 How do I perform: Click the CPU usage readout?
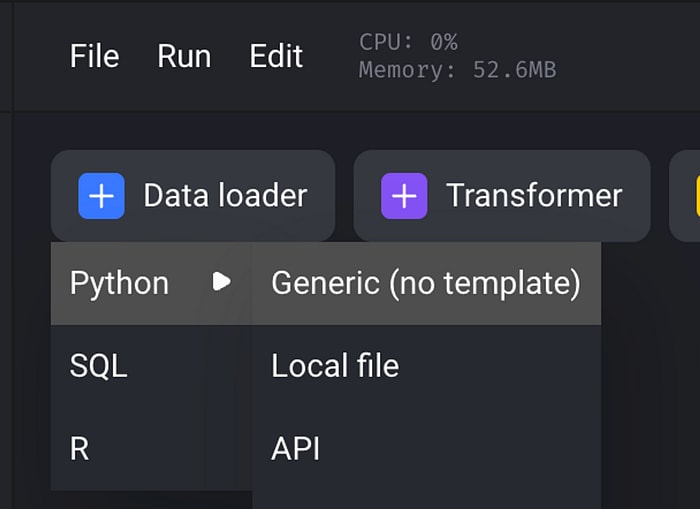click(x=408, y=42)
